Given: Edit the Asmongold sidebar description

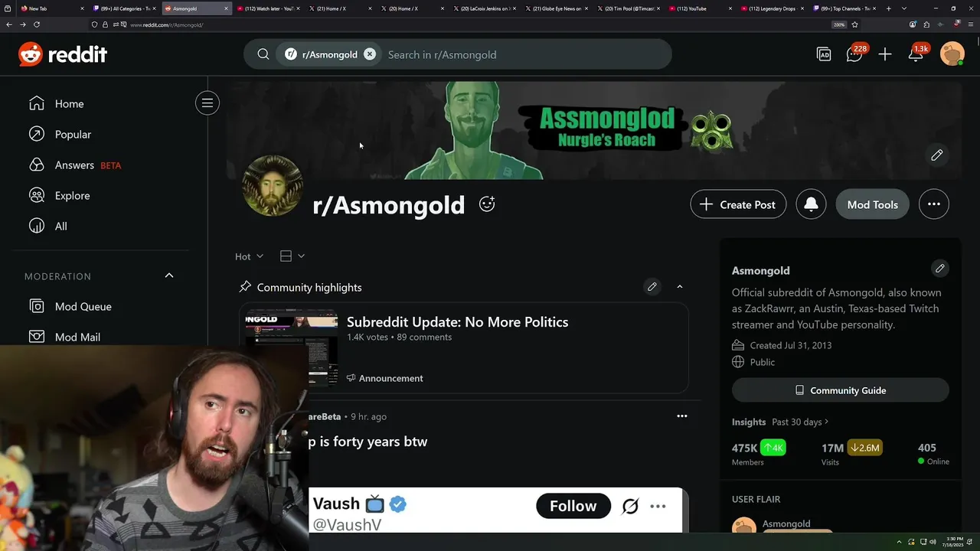Looking at the screenshot, I should (x=940, y=269).
